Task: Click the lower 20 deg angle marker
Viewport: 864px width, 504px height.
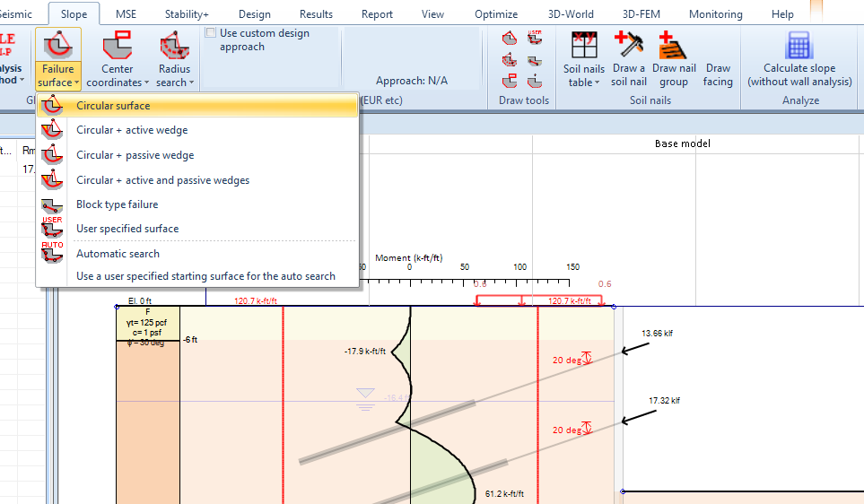Action: 572,429
